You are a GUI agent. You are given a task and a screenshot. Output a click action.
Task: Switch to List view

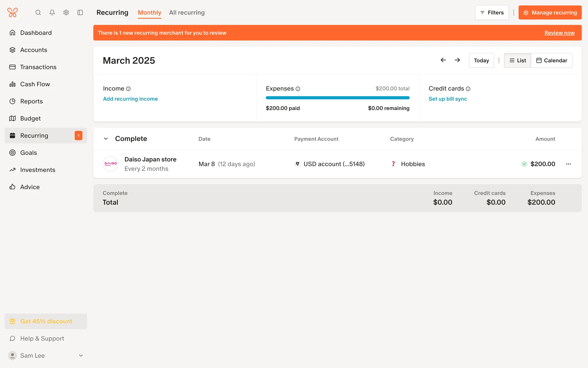pos(518,60)
